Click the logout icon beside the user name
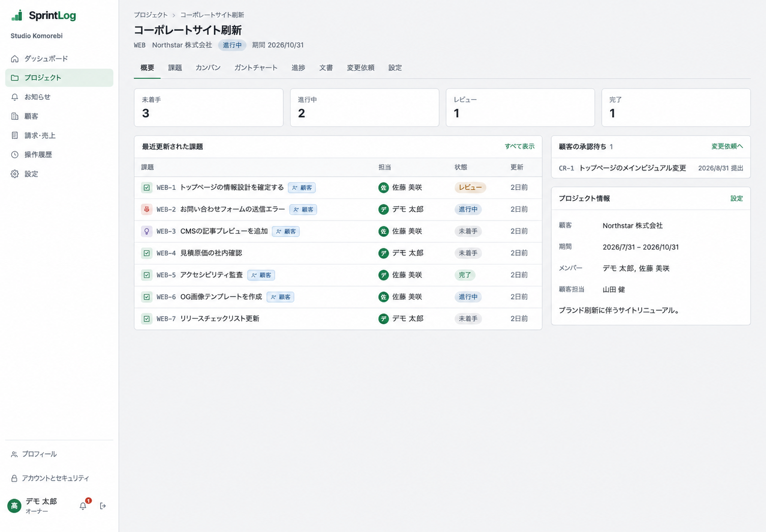The height and width of the screenshot is (532, 766). pos(103,506)
